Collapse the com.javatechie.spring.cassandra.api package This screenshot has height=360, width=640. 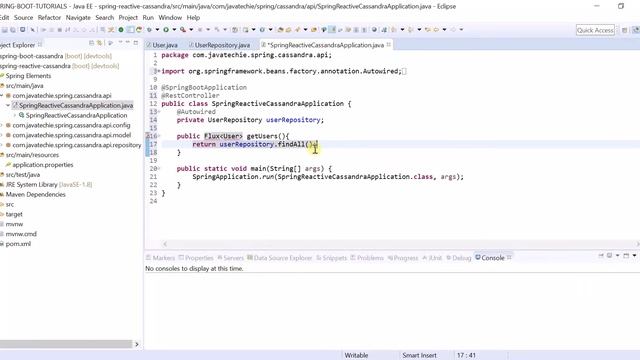2,96
